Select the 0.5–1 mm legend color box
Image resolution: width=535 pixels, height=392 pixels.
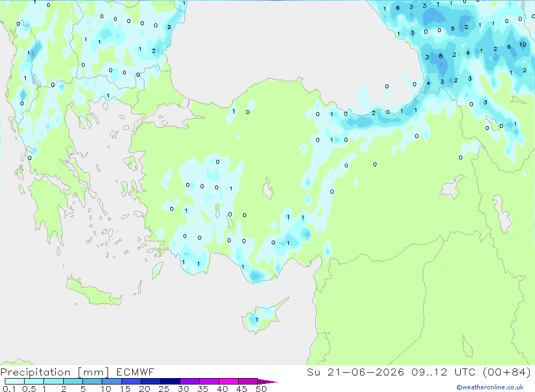coord(34,381)
